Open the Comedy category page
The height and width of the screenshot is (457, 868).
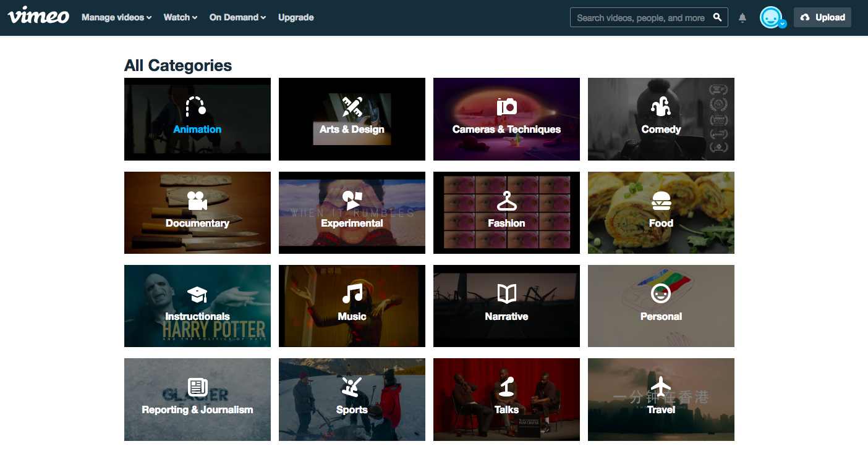(x=661, y=119)
